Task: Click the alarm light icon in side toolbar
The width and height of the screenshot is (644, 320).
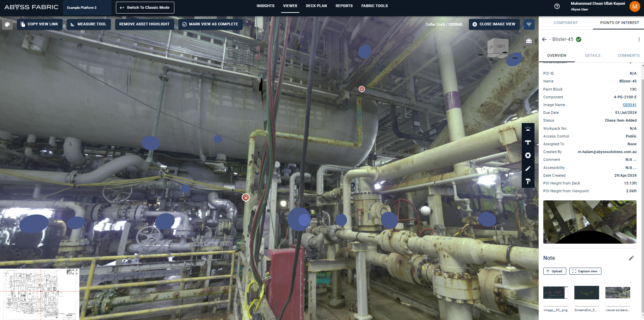Action: tap(528, 129)
